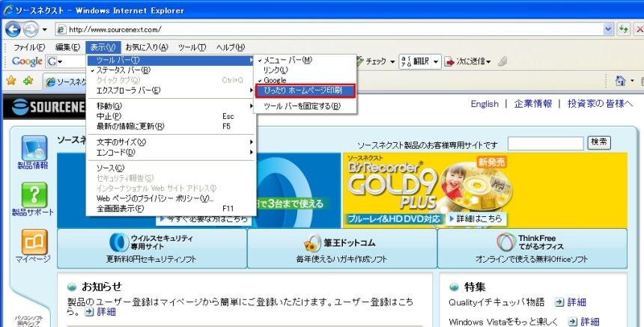
Task: Click the address bar URL field
Action: tap(329, 29)
